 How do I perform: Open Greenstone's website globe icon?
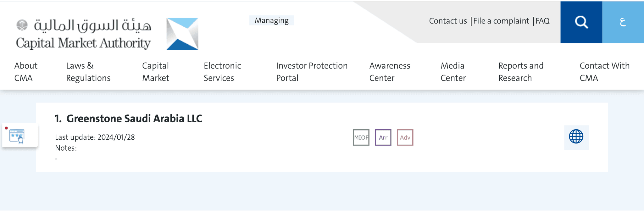click(576, 137)
